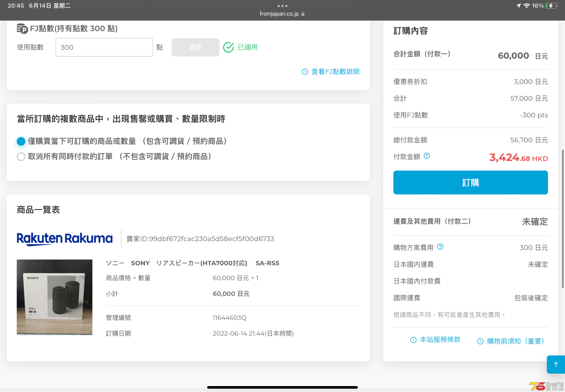565x392 pixels.
Task: Click the points input field showing 300
Action: pyautogui.click(x=104, y=47)
